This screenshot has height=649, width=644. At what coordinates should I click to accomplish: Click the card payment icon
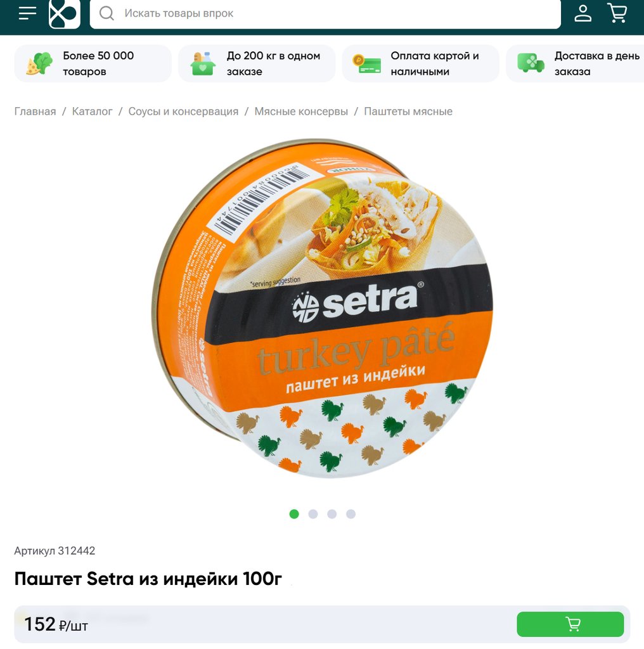pyautogui.click(x=367, y=64)
